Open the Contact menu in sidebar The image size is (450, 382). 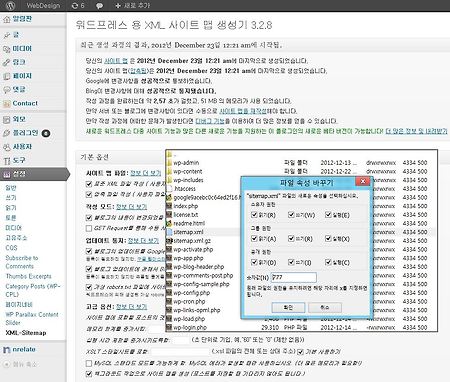click(x=25, y=103)
